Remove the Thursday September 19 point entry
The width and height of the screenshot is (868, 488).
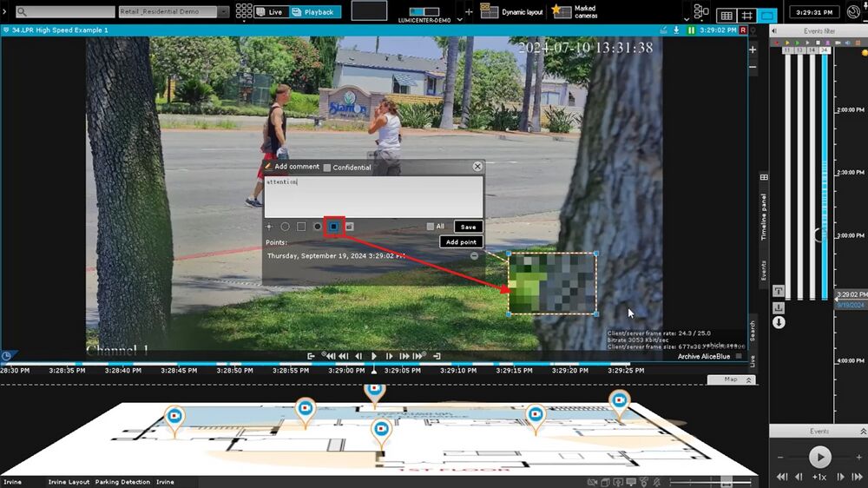click(x=474, y=256)
